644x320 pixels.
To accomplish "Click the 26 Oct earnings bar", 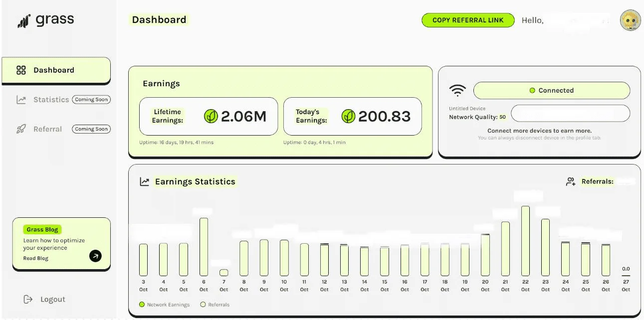I will point(606,260).
